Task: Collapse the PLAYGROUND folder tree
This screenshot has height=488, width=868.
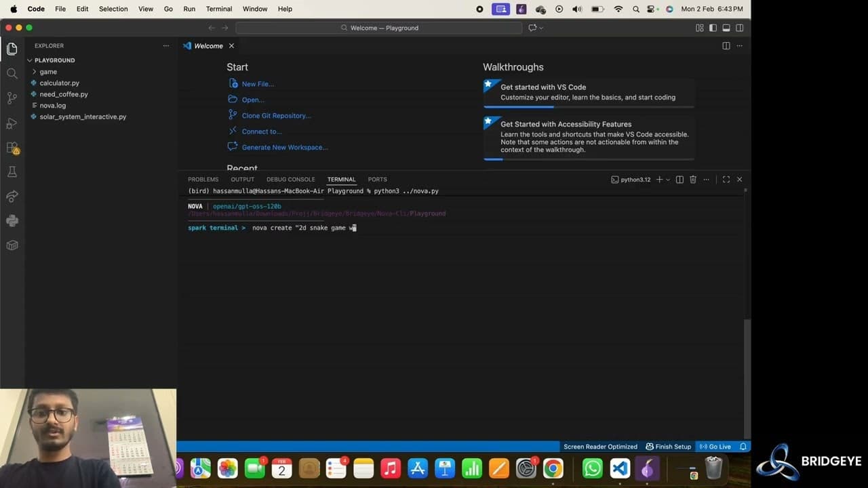Action: click(29, 60)
